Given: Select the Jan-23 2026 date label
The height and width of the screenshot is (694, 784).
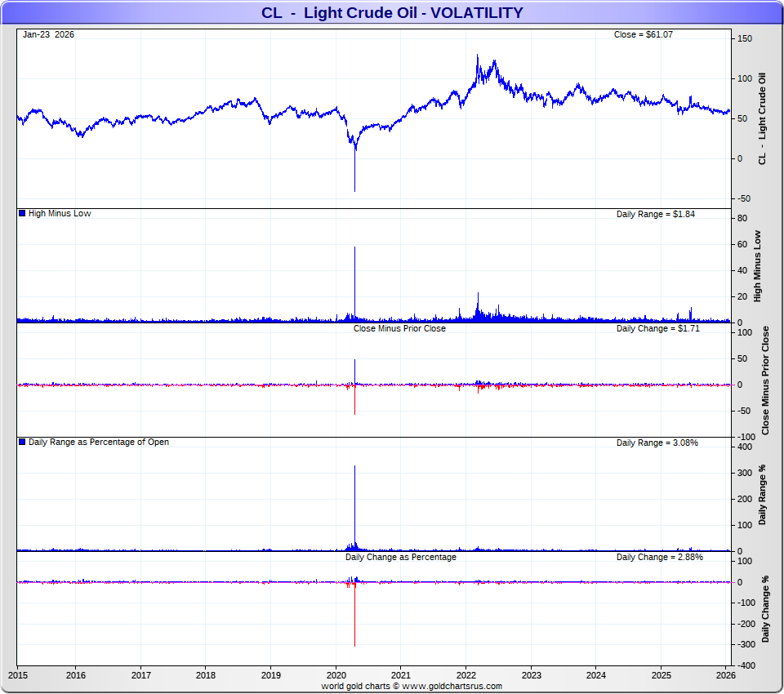Looking at the screenshot, I should click(x=48, y=34).
